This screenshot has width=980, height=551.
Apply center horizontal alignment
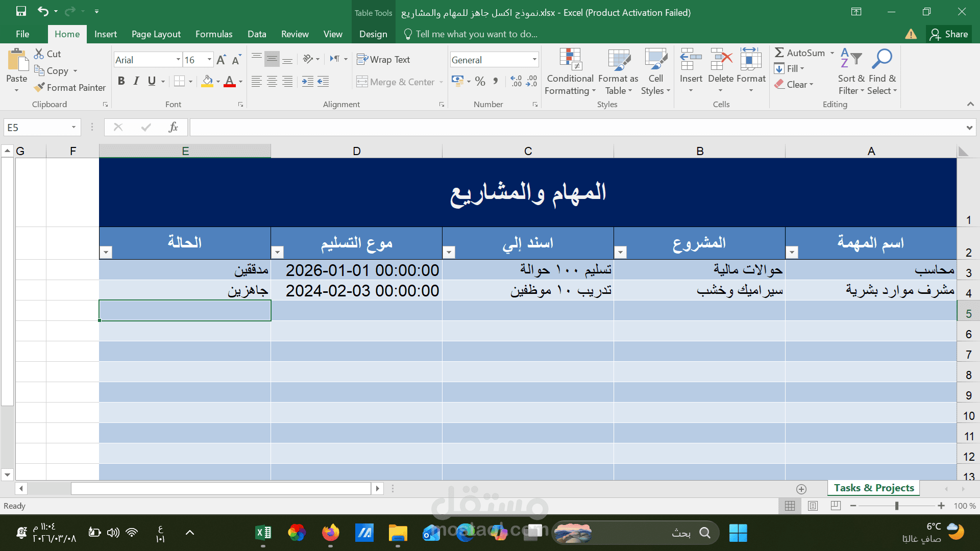[x=272, y=82]
